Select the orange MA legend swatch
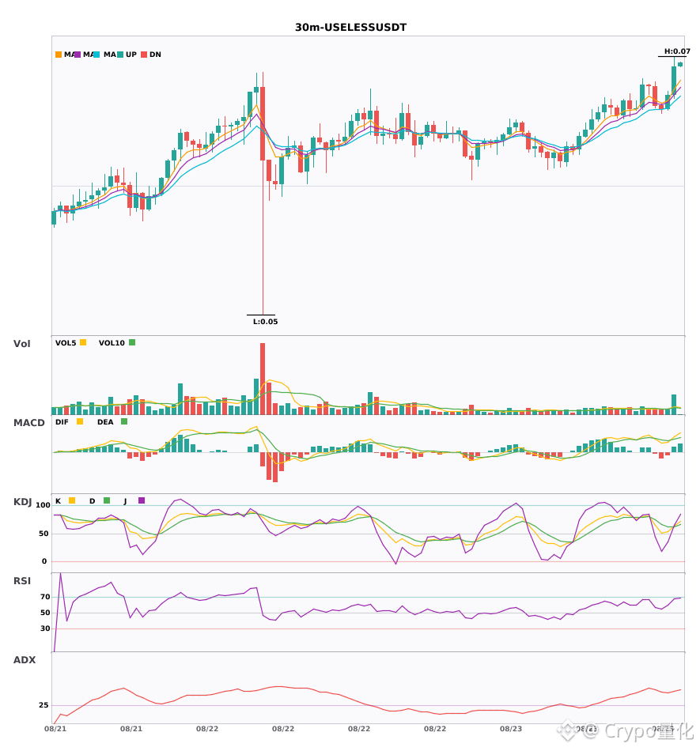700x751 pixels. click(x=59, y=55)
